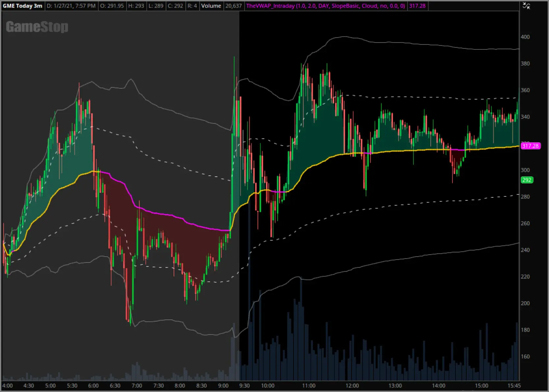
Task: Click the 9:30 market open time label
Action: tap(245, 385)
